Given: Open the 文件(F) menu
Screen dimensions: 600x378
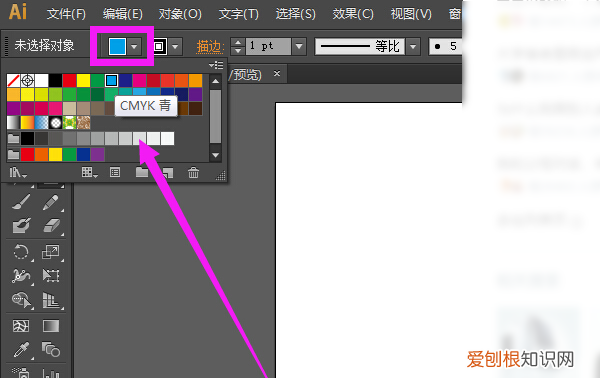Looking at the screenshot, I should point(66,14).
